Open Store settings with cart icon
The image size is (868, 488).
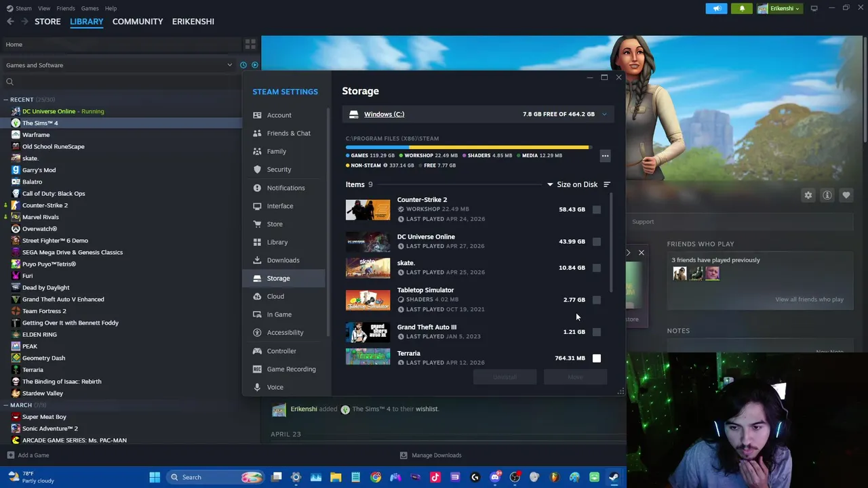[x=285, y=224]
